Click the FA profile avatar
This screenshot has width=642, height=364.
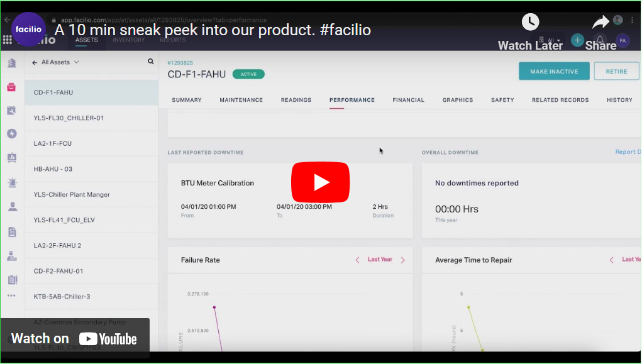623,40
